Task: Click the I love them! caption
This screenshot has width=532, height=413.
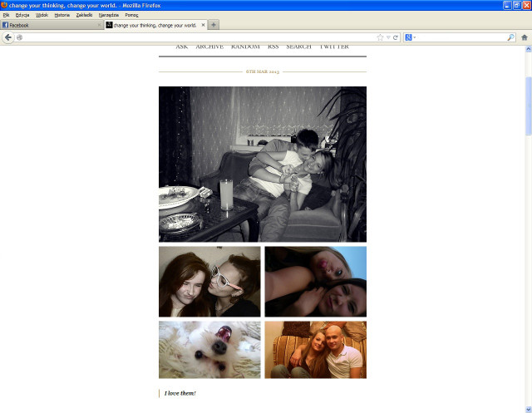Action: [180, 393]
